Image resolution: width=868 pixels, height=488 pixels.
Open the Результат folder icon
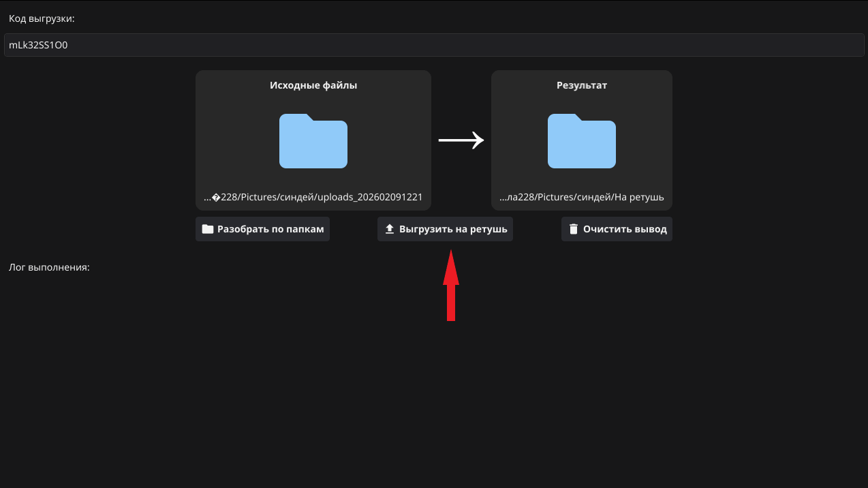(x=581, y=141)
